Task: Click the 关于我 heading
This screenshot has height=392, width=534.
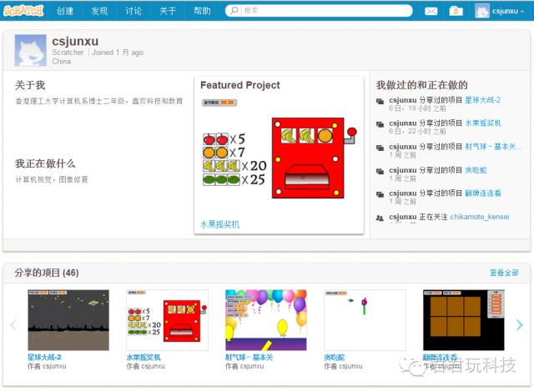Action: 30,85
